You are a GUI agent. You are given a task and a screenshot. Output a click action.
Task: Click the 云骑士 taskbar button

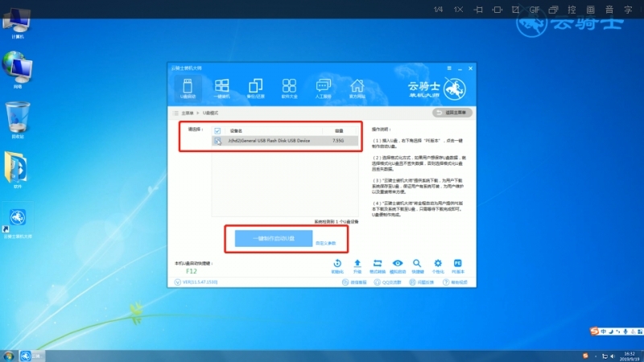(32, 356)
